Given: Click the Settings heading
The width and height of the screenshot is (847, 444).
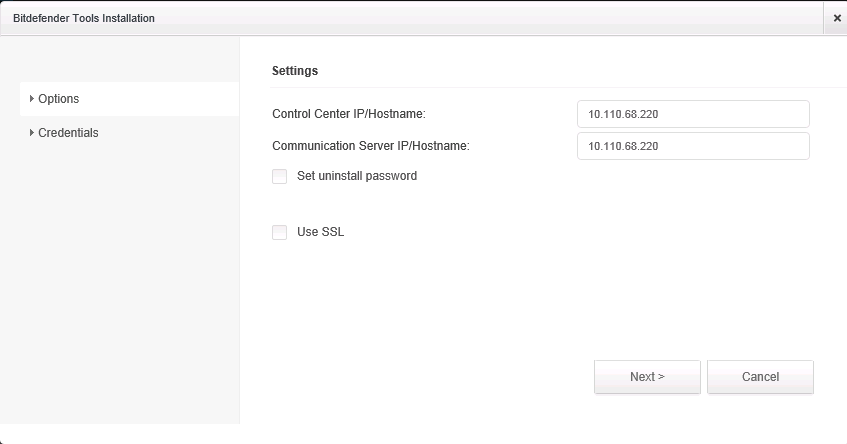Looking at the screenshot, I should click(295, 71).
